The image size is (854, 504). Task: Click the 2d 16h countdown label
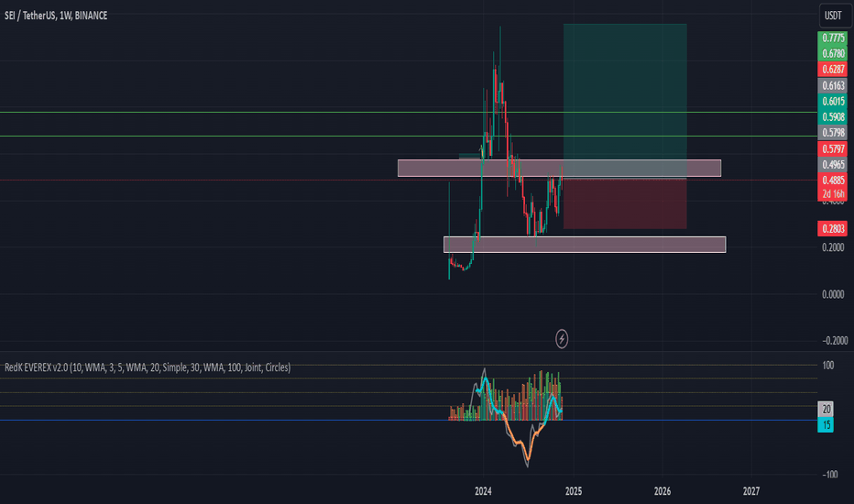click(x=833, y=194)
